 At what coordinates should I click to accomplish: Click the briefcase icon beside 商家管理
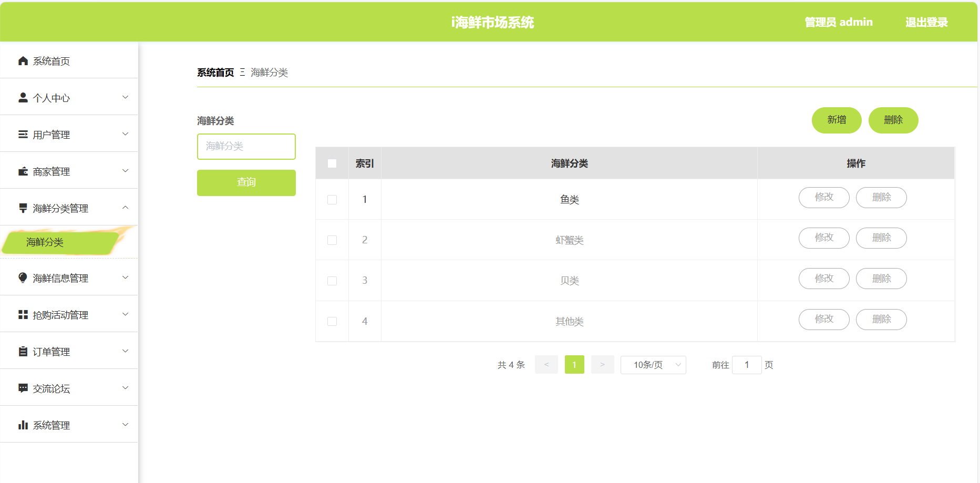point(23,171)
